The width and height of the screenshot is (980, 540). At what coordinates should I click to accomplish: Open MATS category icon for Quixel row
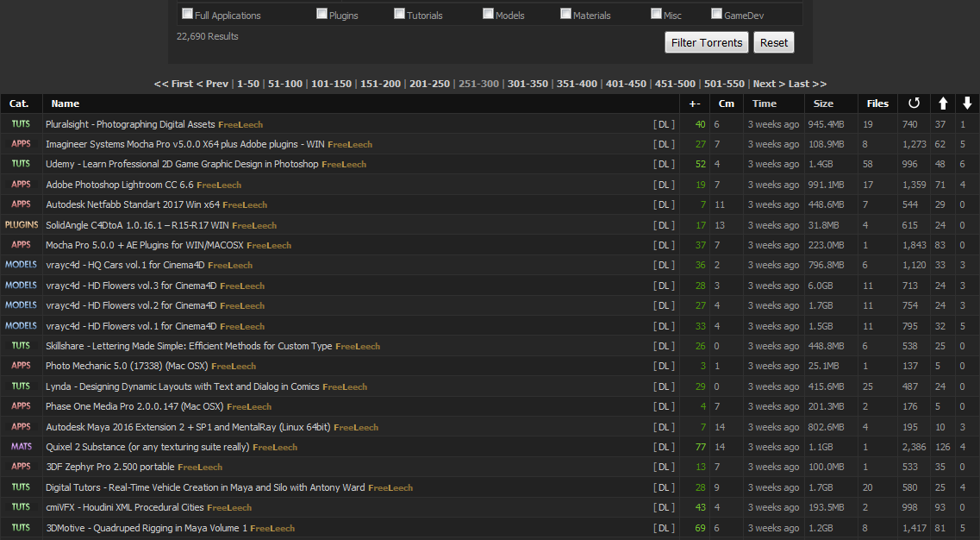[22, 447]
